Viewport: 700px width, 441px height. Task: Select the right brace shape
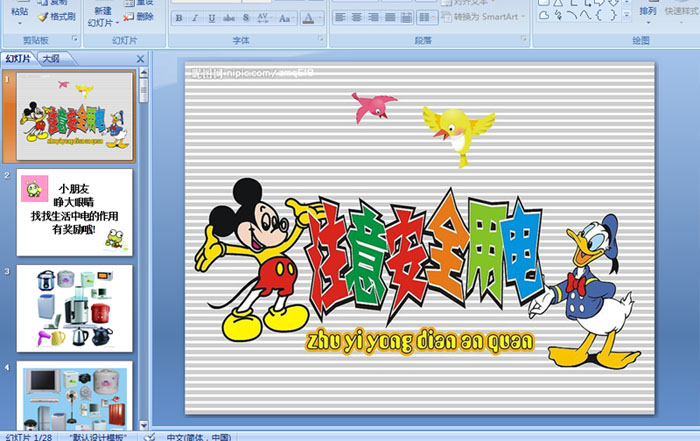[613, 16]
